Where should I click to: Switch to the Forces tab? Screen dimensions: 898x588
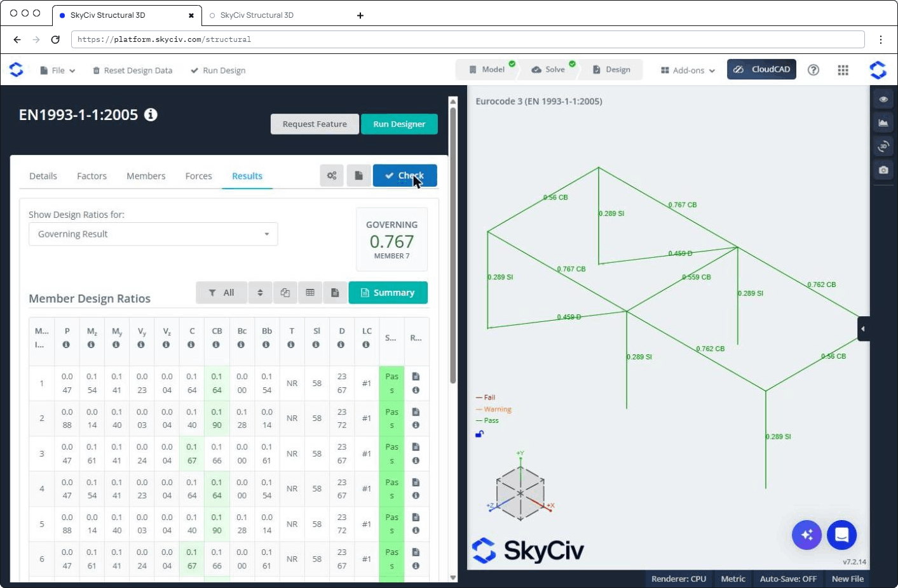pos(199,176)
